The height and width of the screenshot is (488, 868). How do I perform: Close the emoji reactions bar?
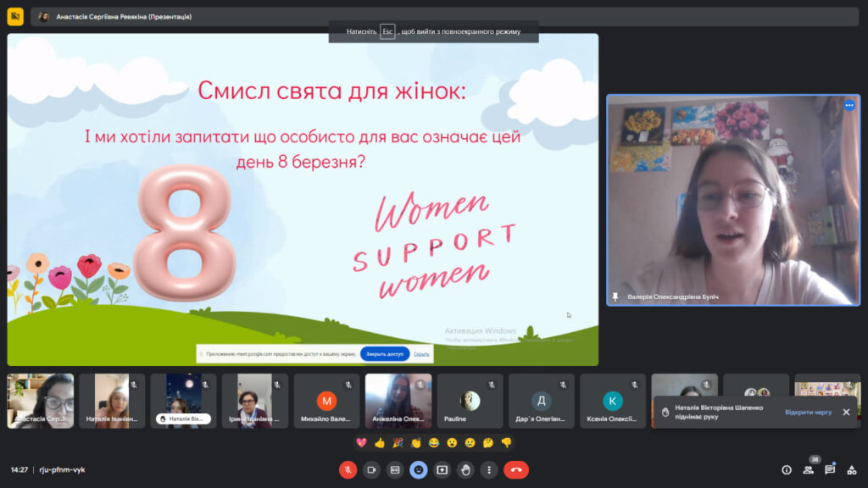point(418,469)
